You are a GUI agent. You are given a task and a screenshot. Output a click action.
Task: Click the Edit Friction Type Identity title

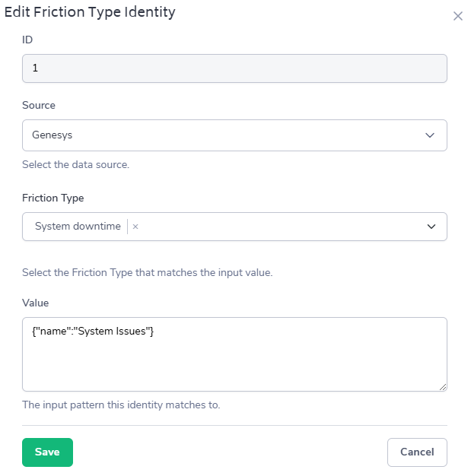pyautogui.click(x=90, y=12)
